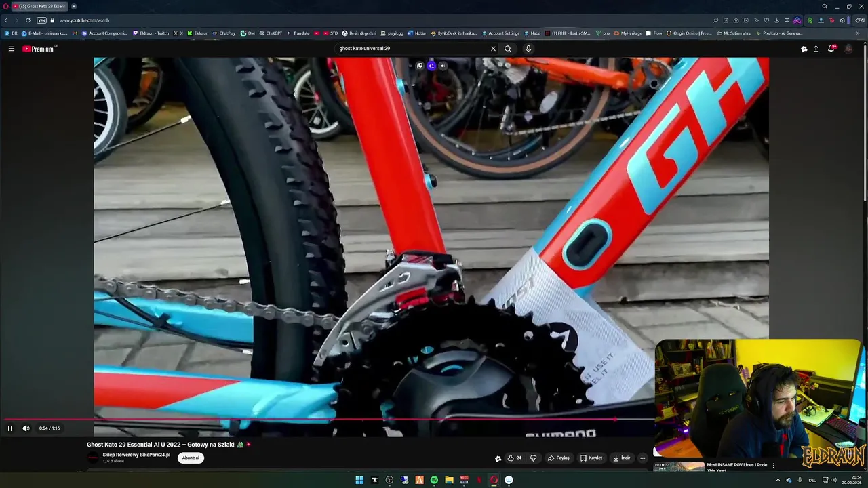Open browser search in window title bar
This screenshot has height=488, width=868.
(825, 6)
